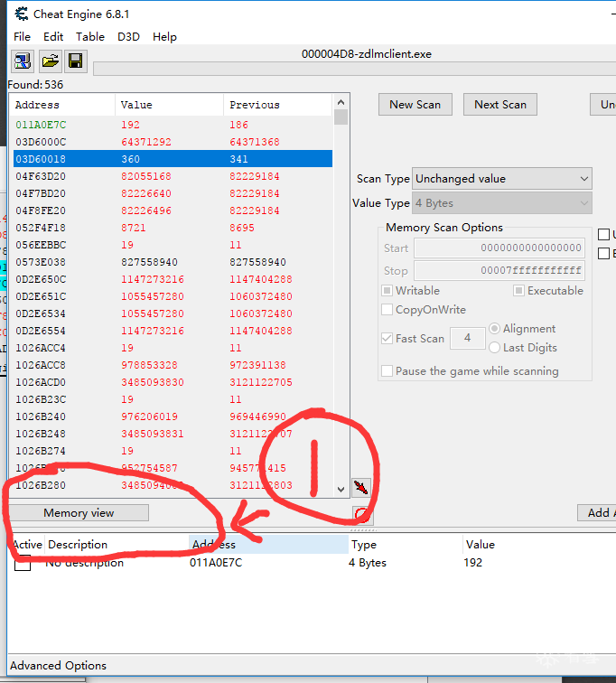Click the Next Scan button

[x=500, y=105]
